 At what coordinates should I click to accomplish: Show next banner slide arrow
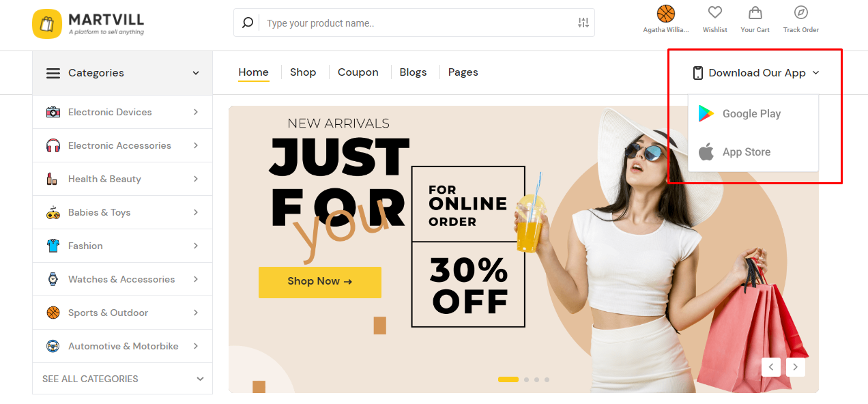coord(796,367)
